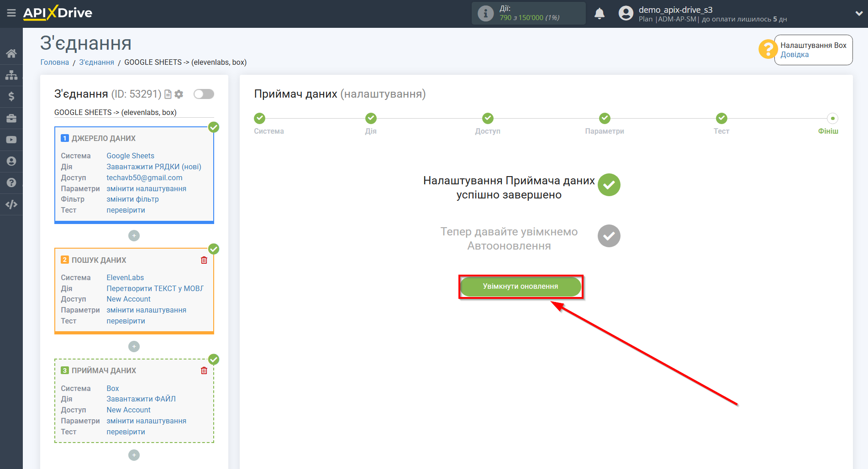Image resolution: width=868 pixels, height=469 pixels.
Task: Click the Увімкнути оновлення button
Action: click(x=520, y=286)
